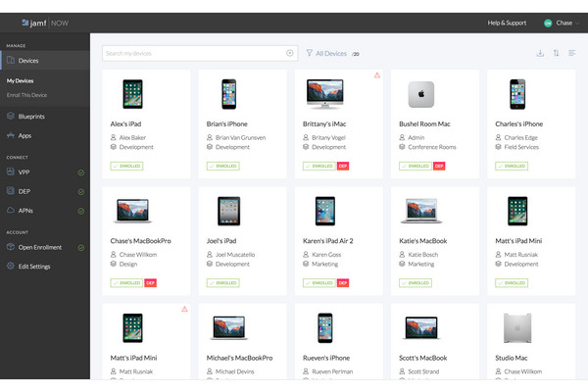Click the green check next to Open Enrollment
Screen dimensions: 588x392
(81, 248)
